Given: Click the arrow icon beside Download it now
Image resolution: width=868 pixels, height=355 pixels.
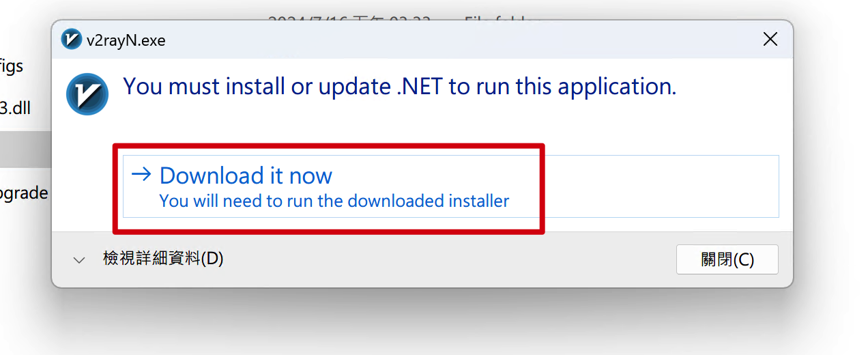Looking at the screenshot, I should pos(141,175).
